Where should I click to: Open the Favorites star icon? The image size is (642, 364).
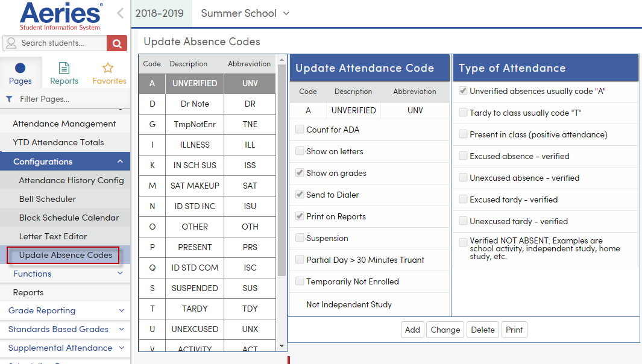108,68
